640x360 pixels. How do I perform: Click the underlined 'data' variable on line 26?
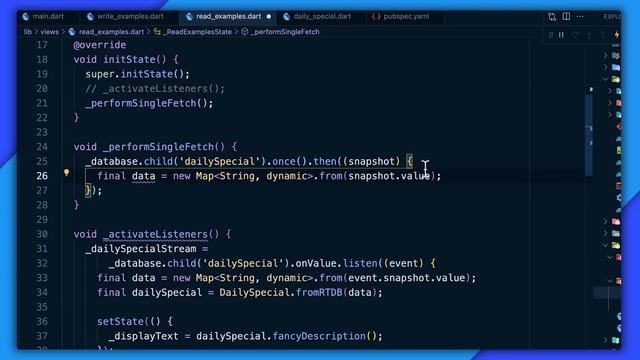coord(143,176)
